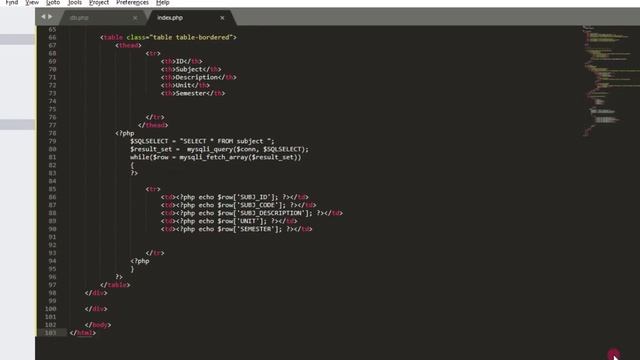
Task: Click the while mysqli_fetch_array line
Action: click(x=216, y=157)
